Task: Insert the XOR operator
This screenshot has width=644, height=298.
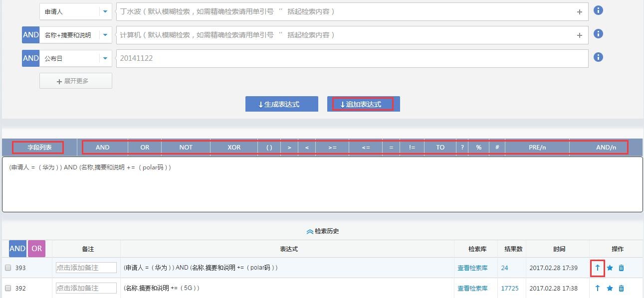Action: point(234,148)
